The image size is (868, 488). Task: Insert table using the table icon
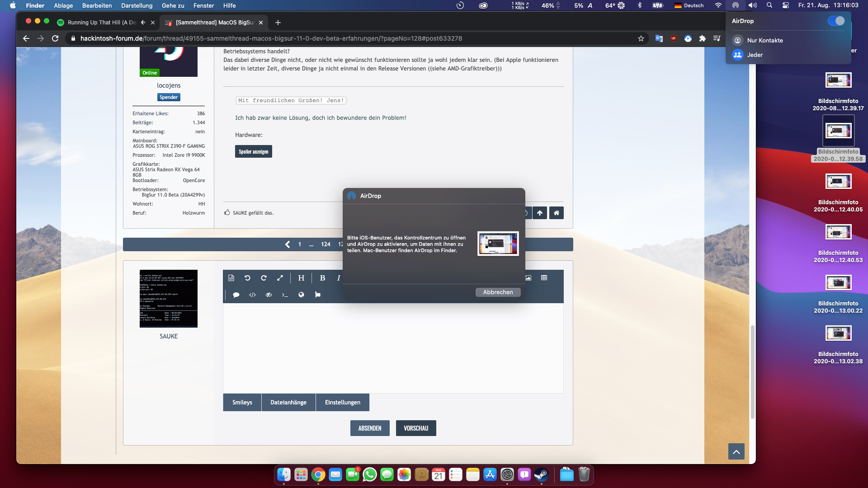pos(544,278)
